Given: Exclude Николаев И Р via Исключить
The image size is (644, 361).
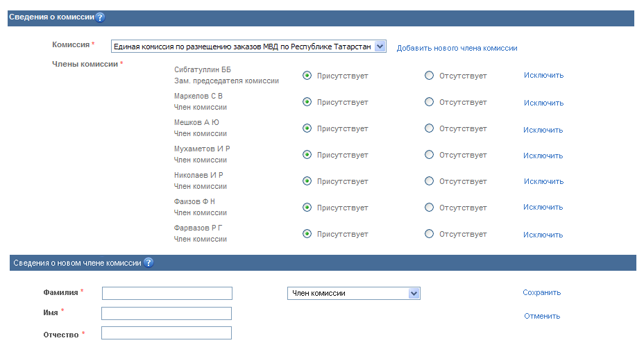Looking at the screenshot, I should (x=543, y=181).
